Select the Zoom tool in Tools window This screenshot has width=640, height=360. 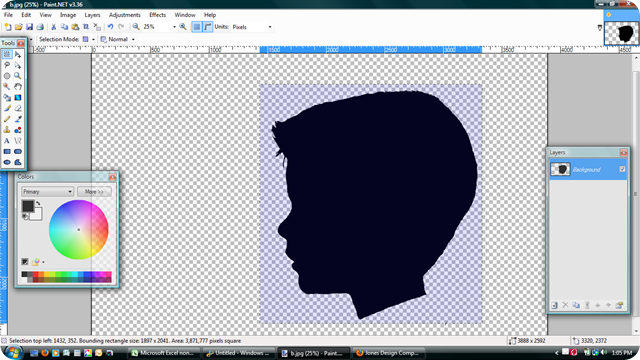click(x=18, y=76)
